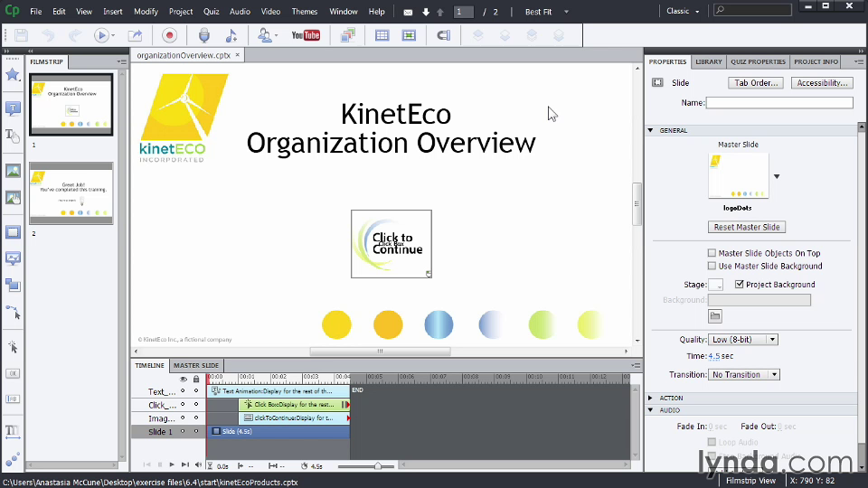
Task: Switch to the LIBRARY tab
Action: 709,61
